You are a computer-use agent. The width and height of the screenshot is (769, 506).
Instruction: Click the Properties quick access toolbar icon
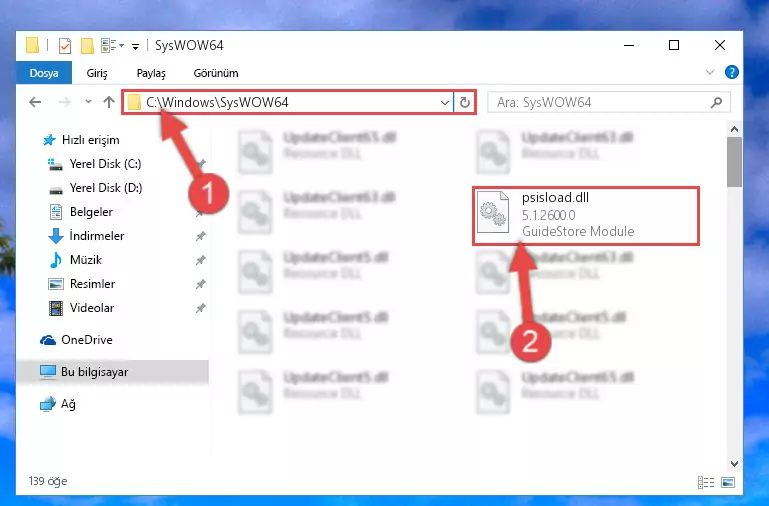coord(65,46)
